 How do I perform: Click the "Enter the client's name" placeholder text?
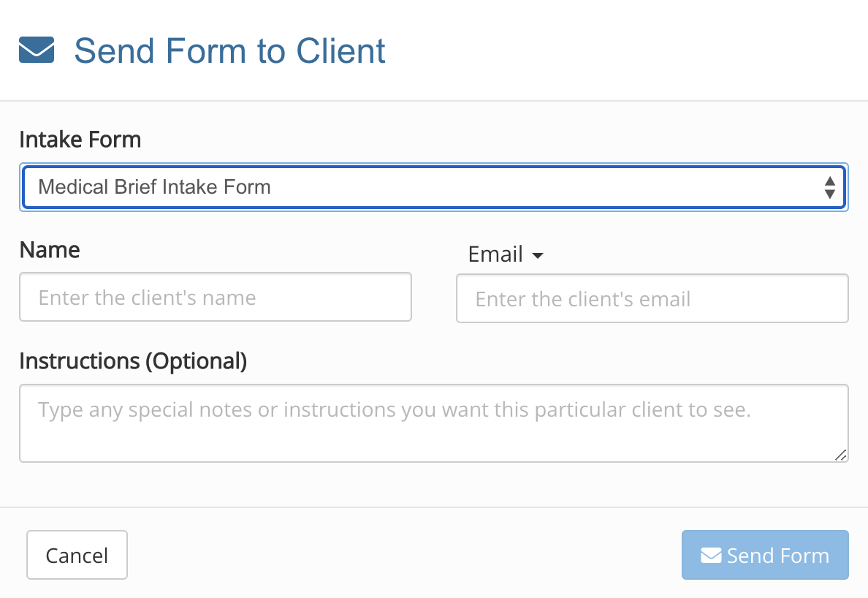[147, 298]
